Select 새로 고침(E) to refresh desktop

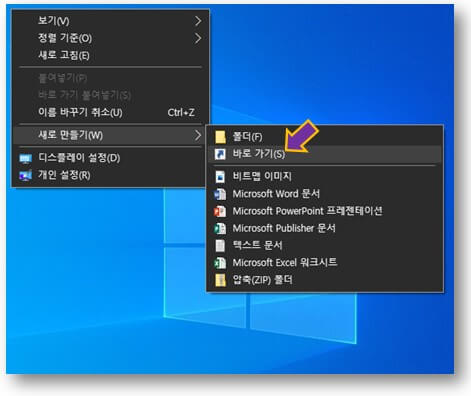pos(111,55)
